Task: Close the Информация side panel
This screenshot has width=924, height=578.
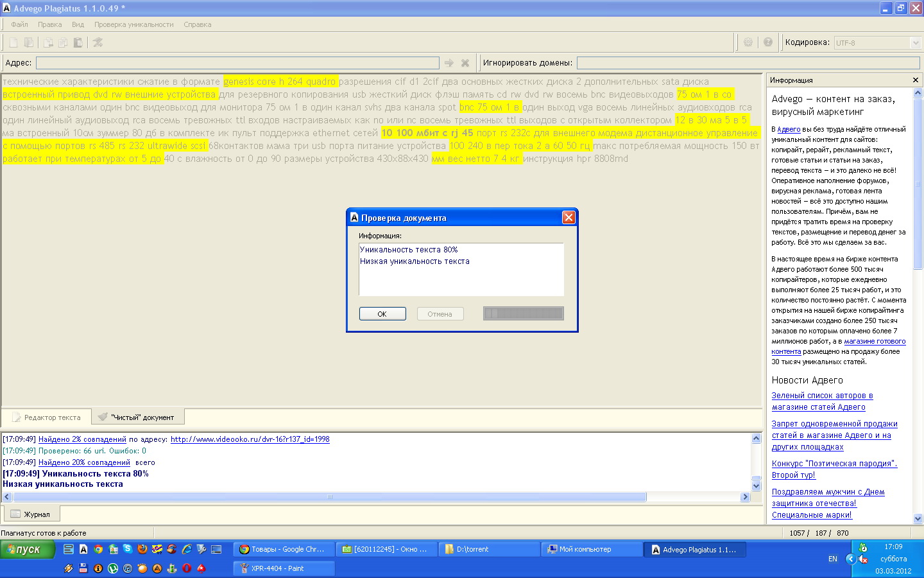Action: [916, 80]
